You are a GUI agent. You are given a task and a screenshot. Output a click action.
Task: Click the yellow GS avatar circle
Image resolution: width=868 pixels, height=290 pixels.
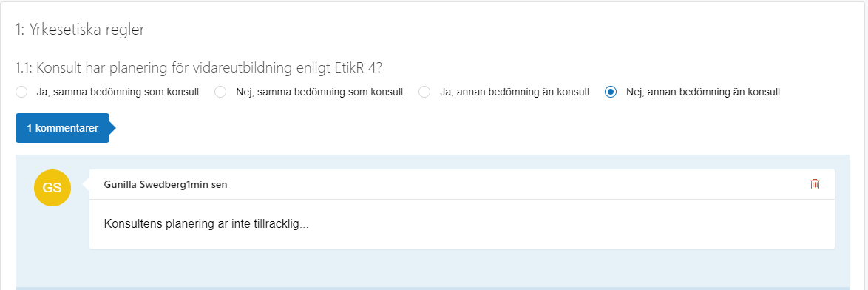52,188
